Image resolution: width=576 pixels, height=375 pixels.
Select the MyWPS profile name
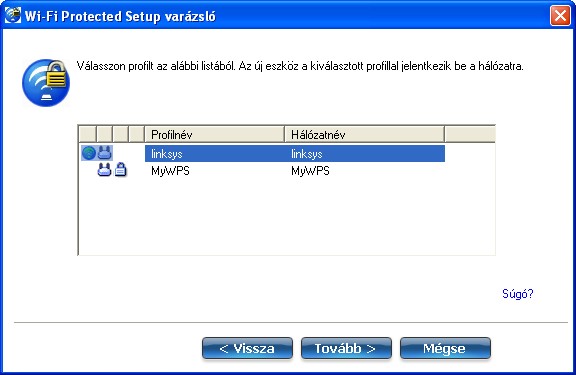coord(170,171)
